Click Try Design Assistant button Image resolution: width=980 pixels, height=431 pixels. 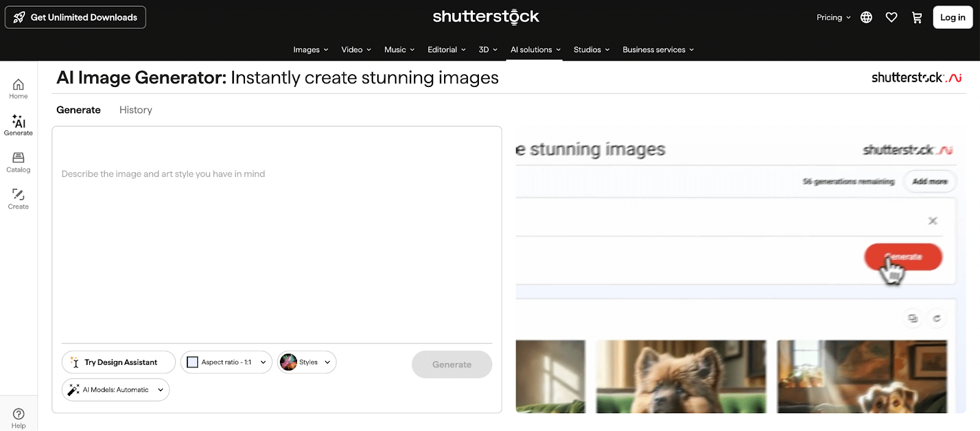(x=119, y=362)
